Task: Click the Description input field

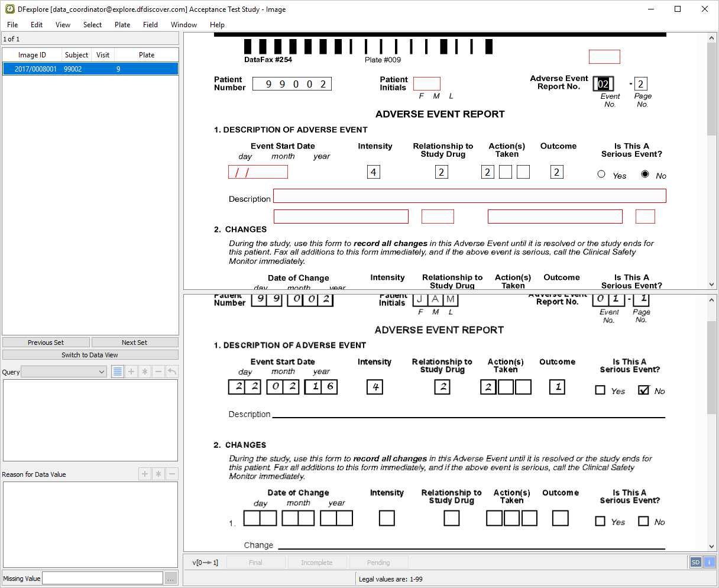Action: coord(469,196)
